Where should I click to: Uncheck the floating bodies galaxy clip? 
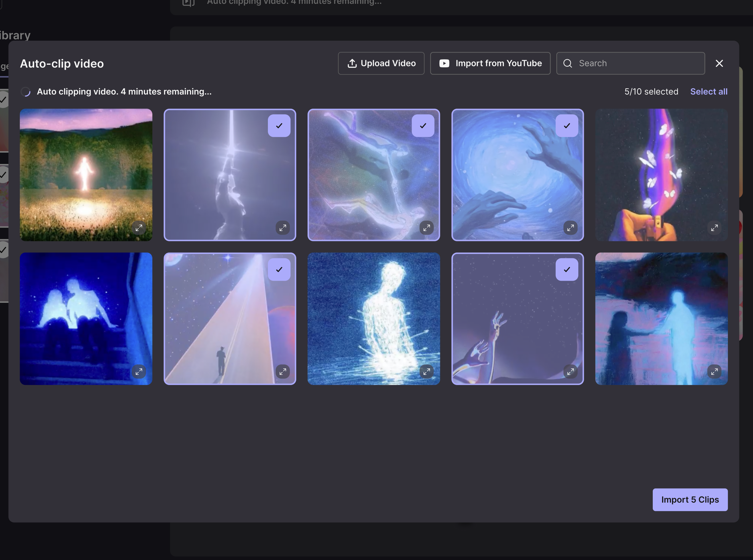click(423, 126)
